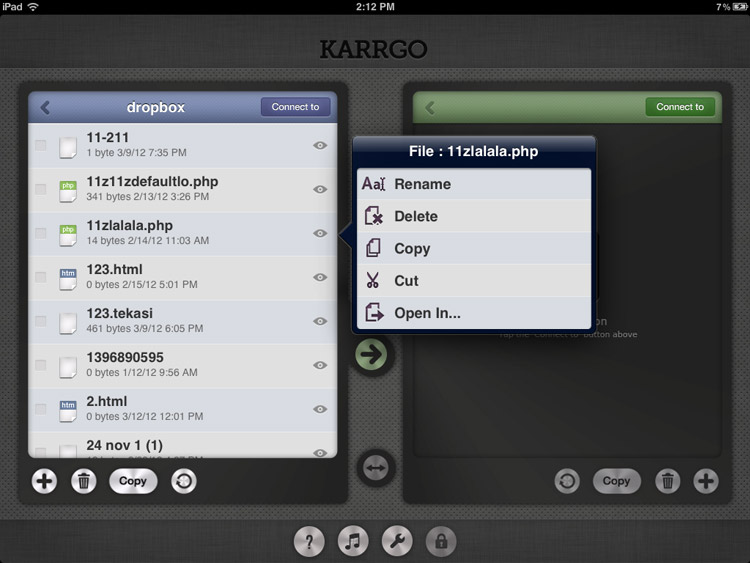750x563 pixels.
Task: Tap the trash icon under the right panel
Action: tap(668, 481)
